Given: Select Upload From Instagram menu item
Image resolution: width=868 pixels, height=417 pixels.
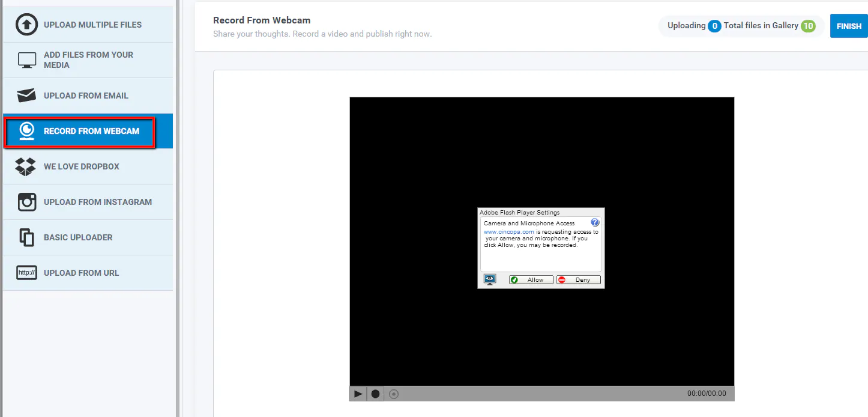Looking at the screenshot, I should 88,202.
